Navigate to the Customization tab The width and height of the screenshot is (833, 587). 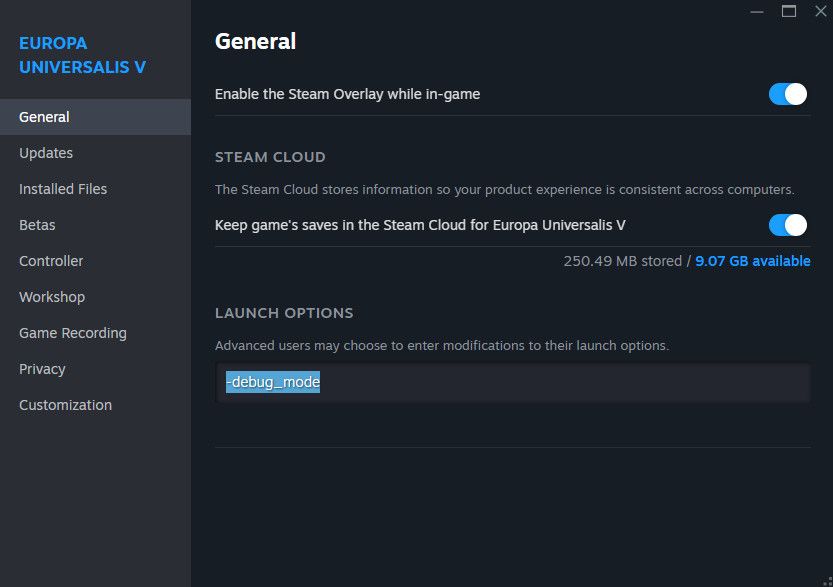tap(65, 405)
